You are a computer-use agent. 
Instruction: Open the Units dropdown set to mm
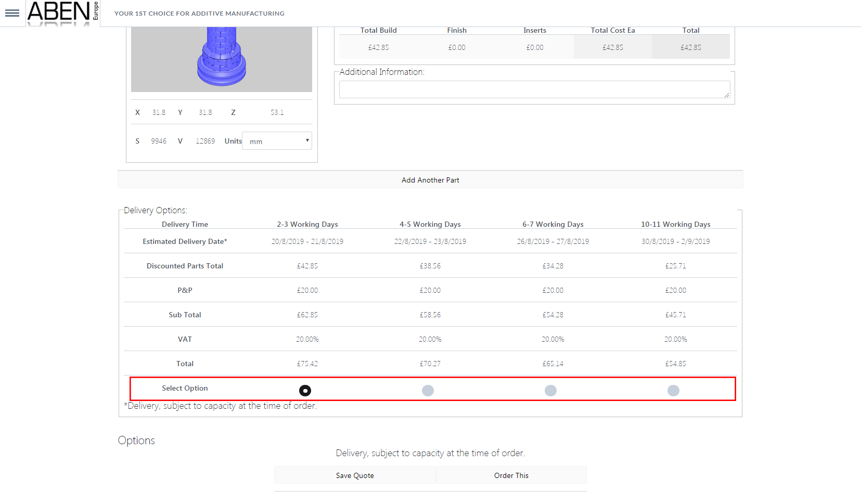(277, 141)
